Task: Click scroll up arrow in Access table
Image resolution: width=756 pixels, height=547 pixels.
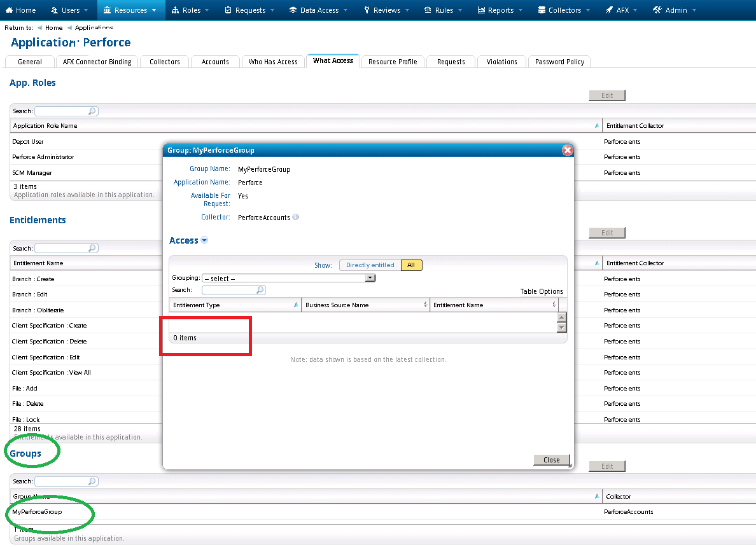Action: (x=561, y=317)
